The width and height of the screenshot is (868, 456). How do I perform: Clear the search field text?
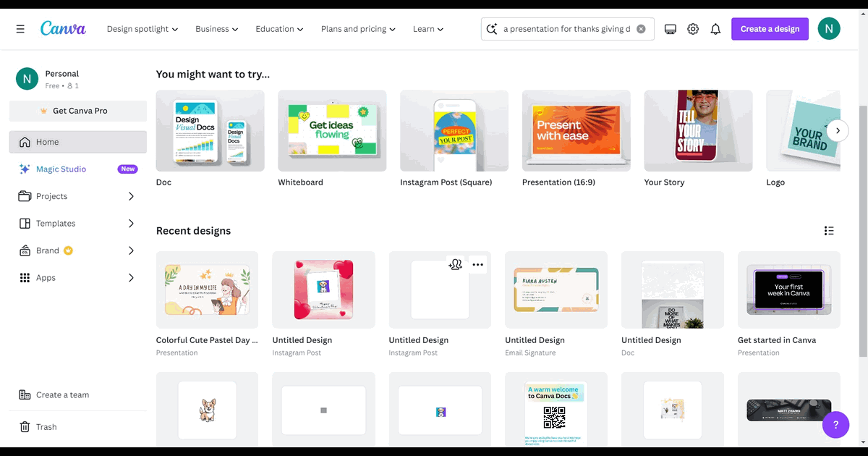(641, 29)
